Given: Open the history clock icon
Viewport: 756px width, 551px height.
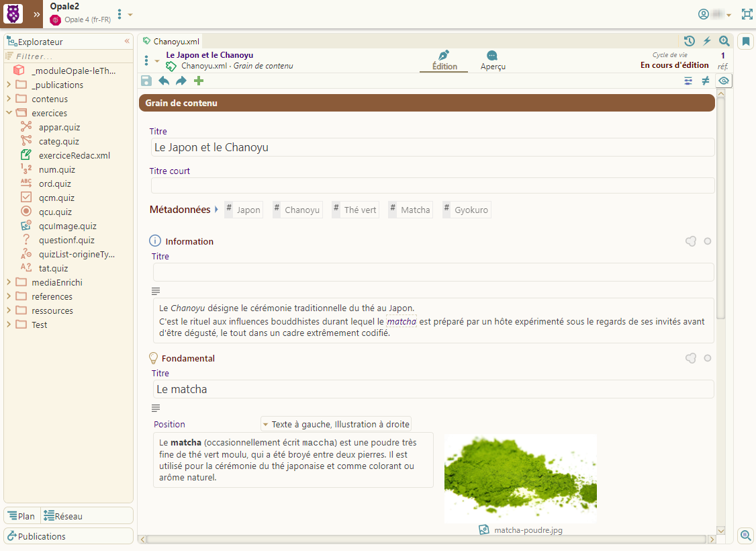Looking at the screenshot, I should [690, 41].
